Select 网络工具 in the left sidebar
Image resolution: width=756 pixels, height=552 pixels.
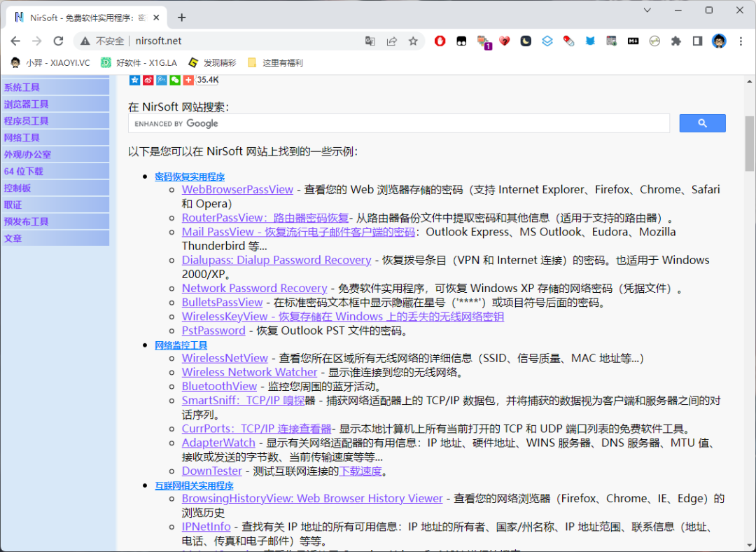pyautogui.click(x=22, y=138)
